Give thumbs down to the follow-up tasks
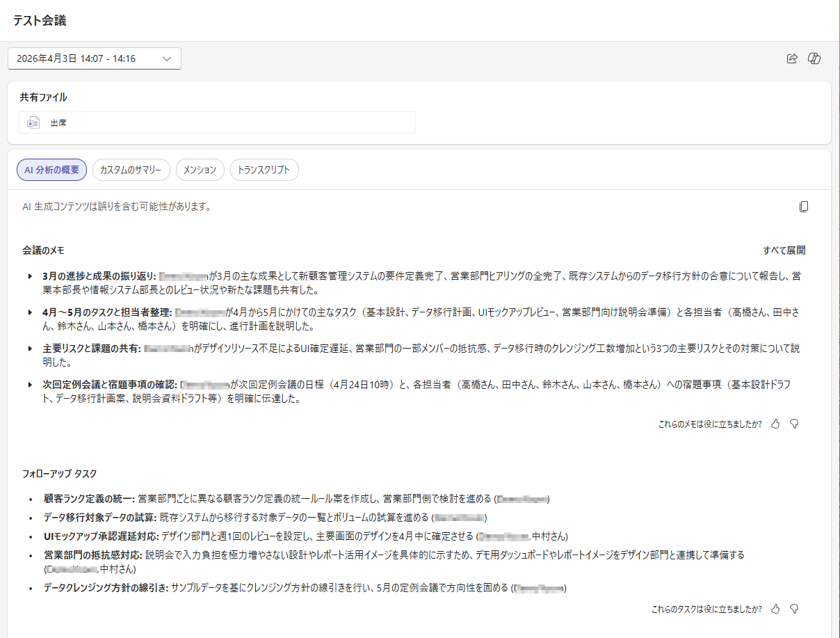Viewport: 840px width, 638px height. point(794,609)
